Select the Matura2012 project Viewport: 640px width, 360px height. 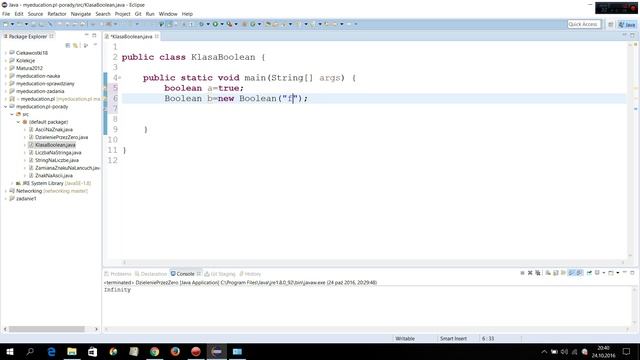(x=29, y=68)
